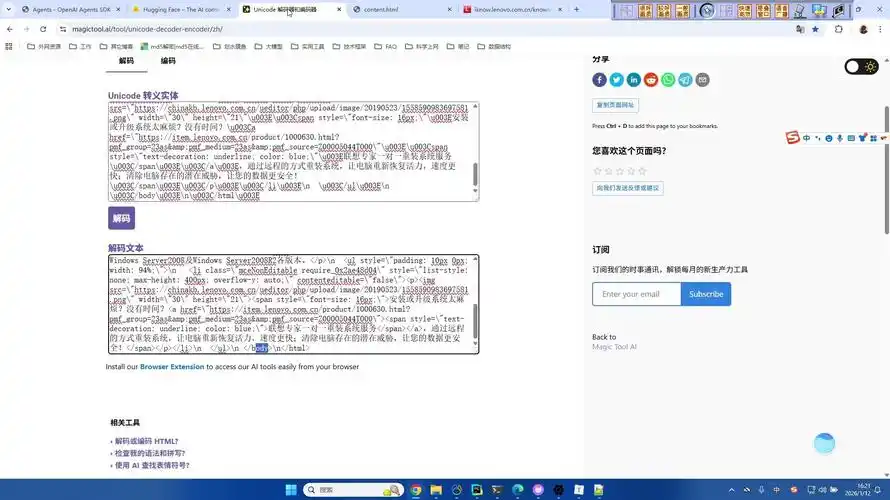
Task: Open the browser extensions puzzle icon
Action: click(x=839, y=29)
